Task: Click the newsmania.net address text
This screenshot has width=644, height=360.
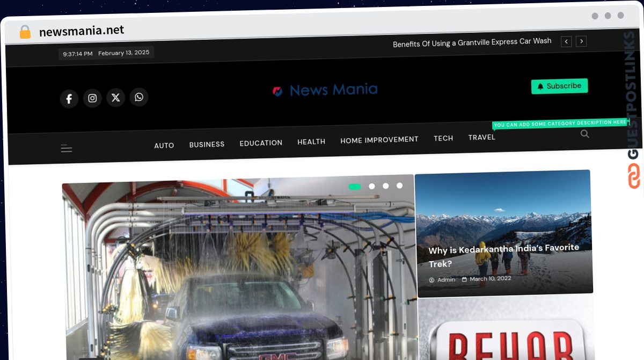Action: (82, 31)
